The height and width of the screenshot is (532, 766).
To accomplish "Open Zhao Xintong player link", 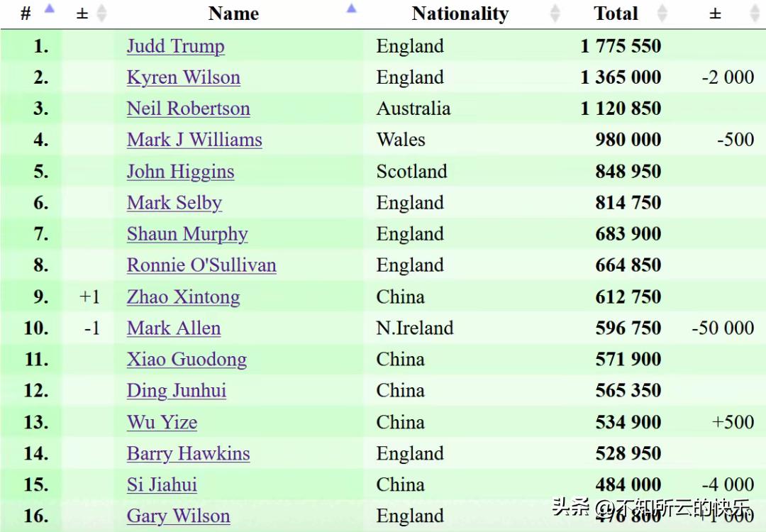I will 183,297.
